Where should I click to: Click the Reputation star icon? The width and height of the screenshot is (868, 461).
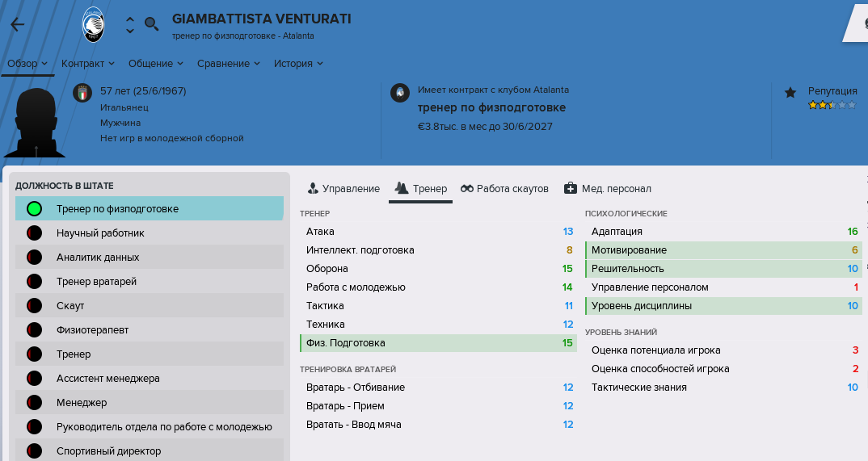(x=790, y=92)
